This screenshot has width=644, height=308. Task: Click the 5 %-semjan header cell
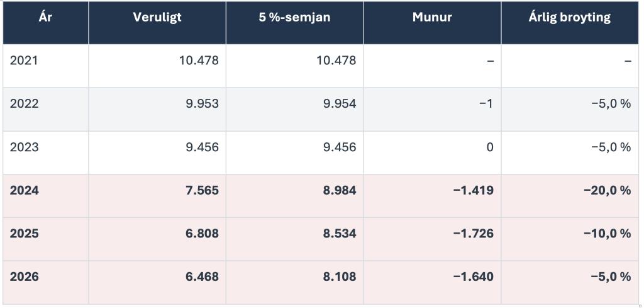coord(294,23)
